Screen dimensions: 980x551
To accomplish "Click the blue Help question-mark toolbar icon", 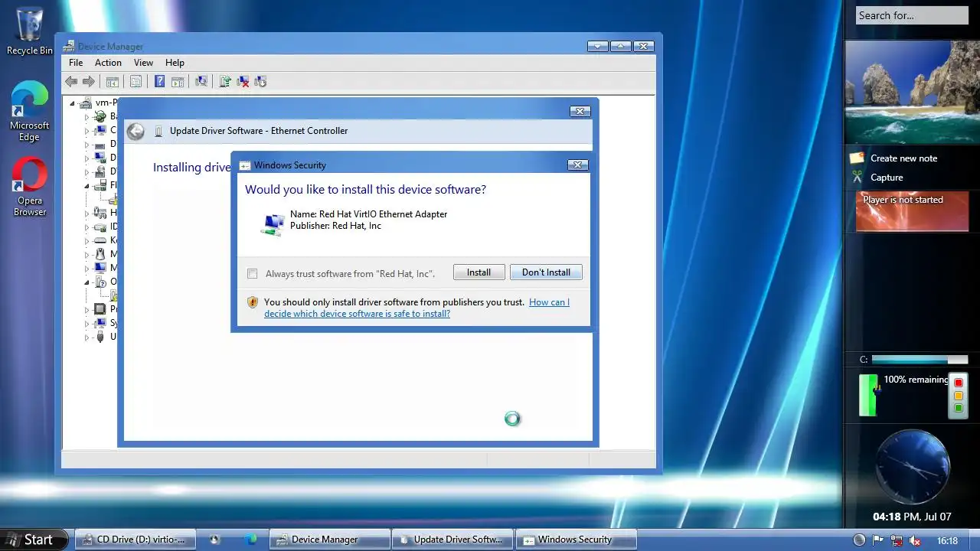I will 159,82.
